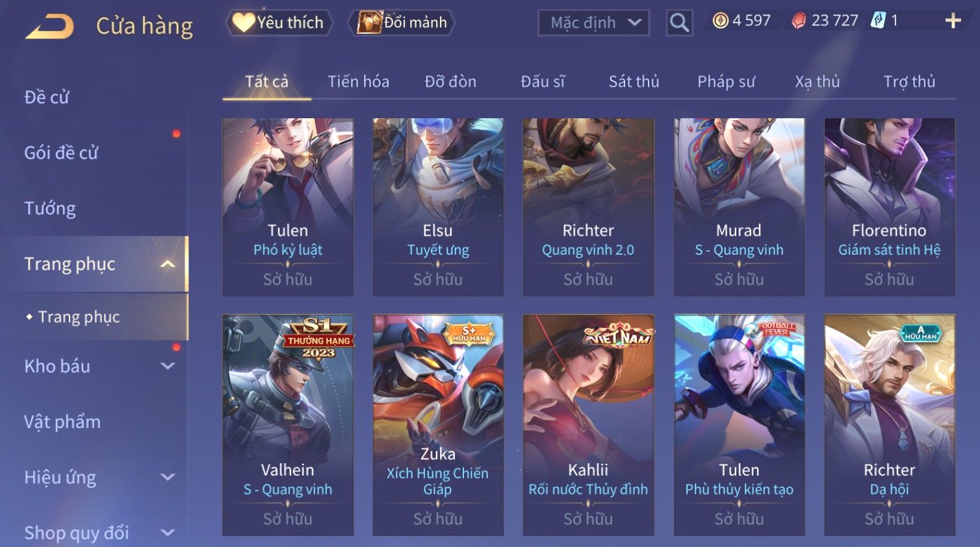The image size is (980, 547).
Task: Open the Mặc định sort dropdown
Action: (x=594, y=23)
